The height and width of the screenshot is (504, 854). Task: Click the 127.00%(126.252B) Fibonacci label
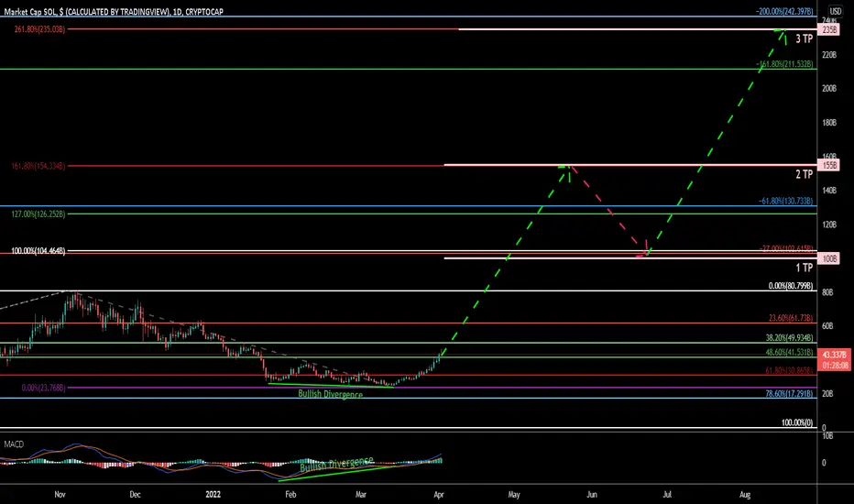click(38, 214)
